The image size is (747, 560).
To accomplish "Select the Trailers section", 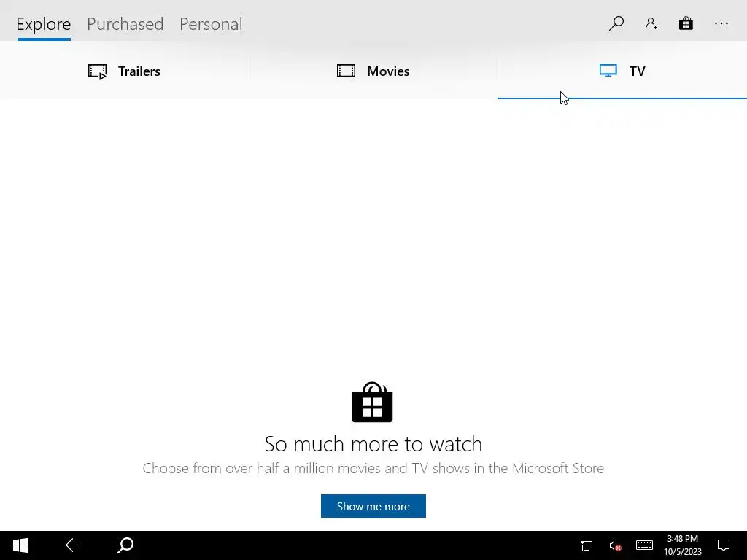I will click(x=124, y=71).
